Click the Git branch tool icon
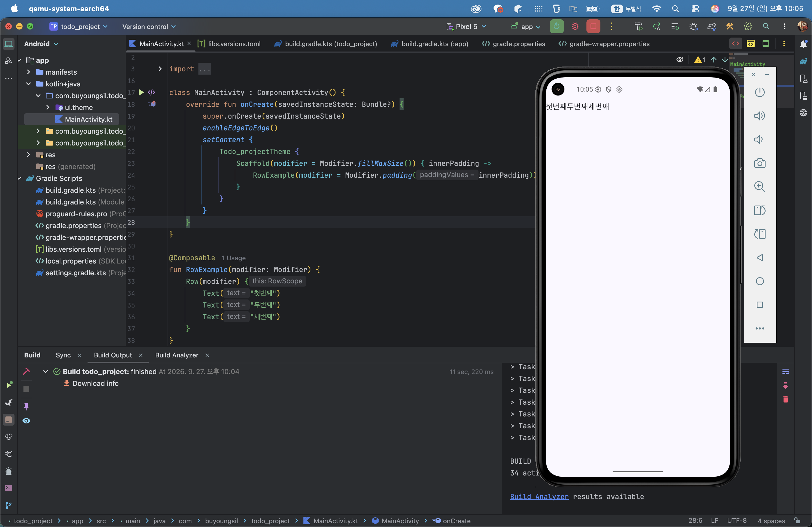 tap(9, 506)
